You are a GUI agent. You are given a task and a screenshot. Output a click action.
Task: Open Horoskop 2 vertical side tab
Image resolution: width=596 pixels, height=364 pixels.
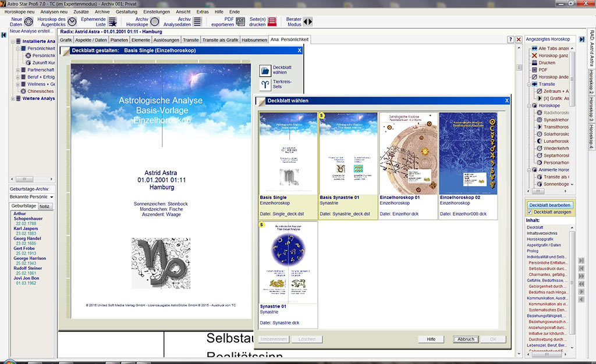tap(591, 81)
